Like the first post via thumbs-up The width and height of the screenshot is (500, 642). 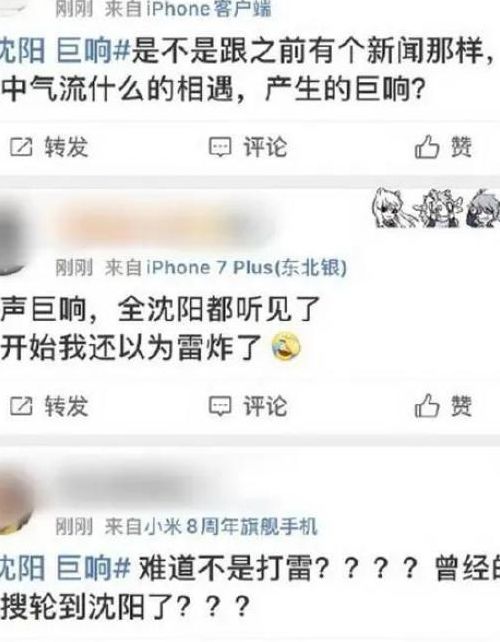pos(427,147)
